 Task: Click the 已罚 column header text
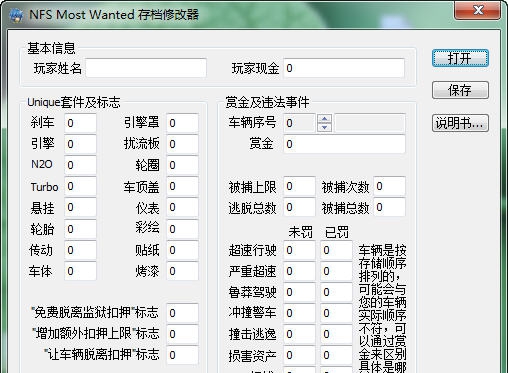(337, 232)
